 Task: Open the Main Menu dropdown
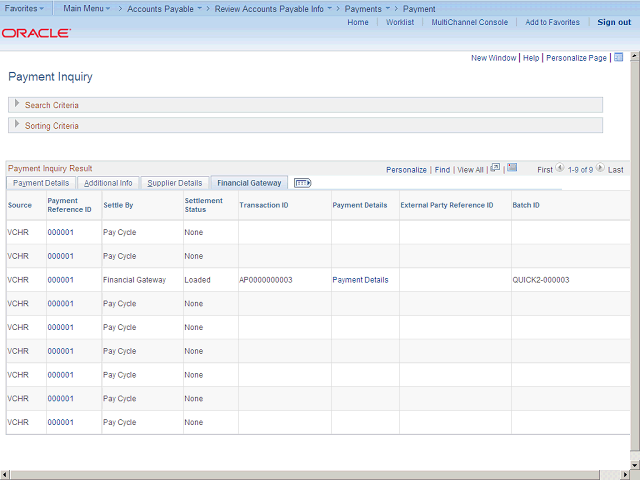tap(86, 8)
